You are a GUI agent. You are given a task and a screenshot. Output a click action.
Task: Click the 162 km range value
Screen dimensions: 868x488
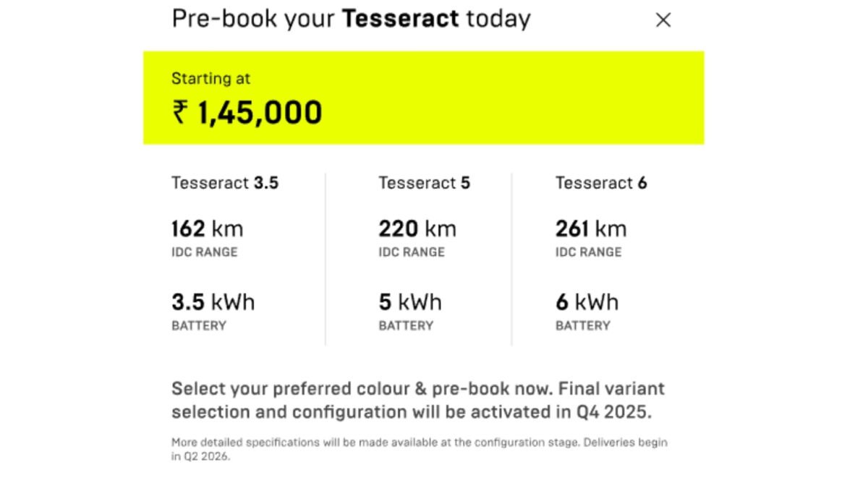point(208,229)
